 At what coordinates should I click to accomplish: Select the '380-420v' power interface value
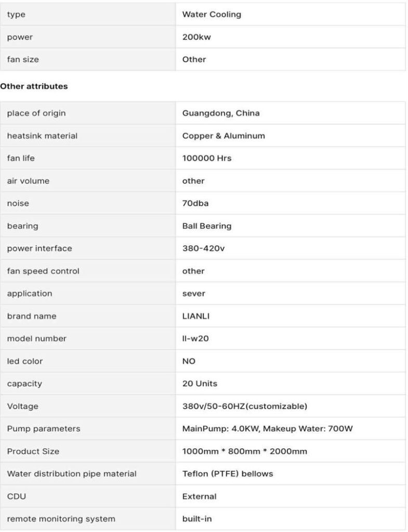(x=203, y=248)
